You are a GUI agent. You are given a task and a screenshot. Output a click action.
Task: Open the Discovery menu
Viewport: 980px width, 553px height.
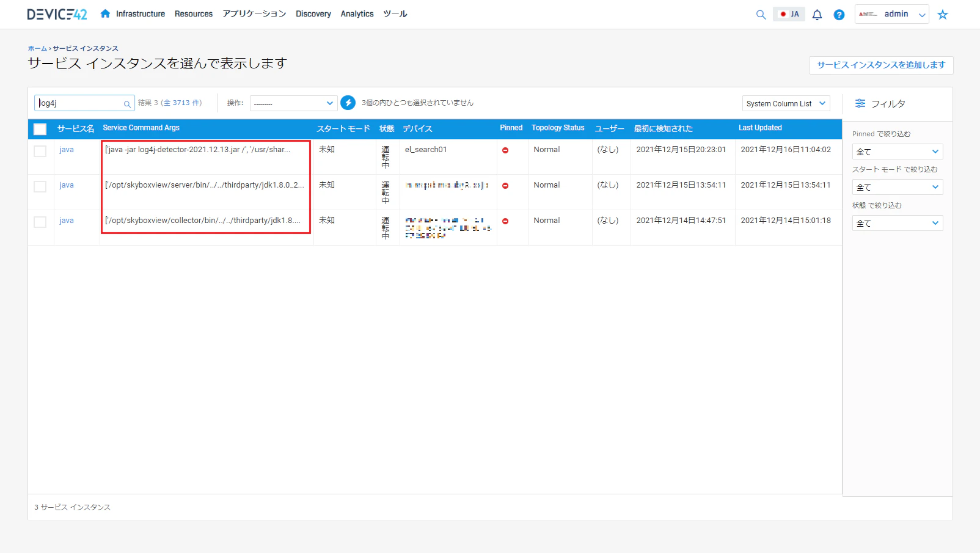click(x=313, y=13)
